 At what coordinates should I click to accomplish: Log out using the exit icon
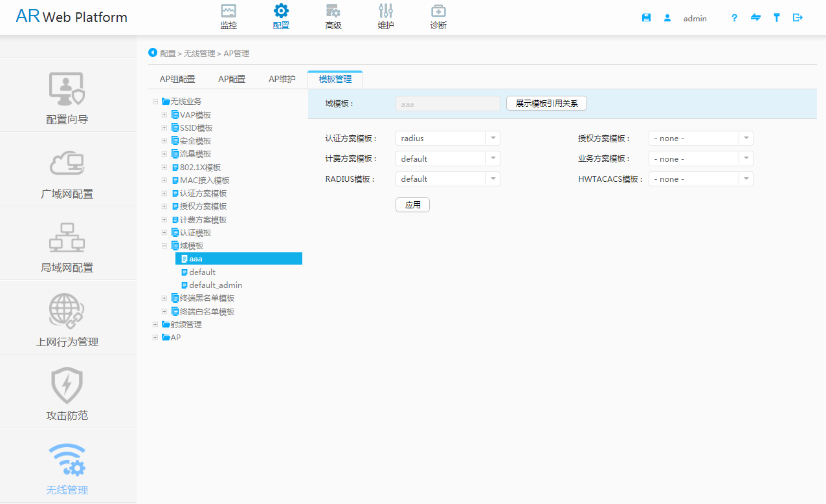coord(798,17)
